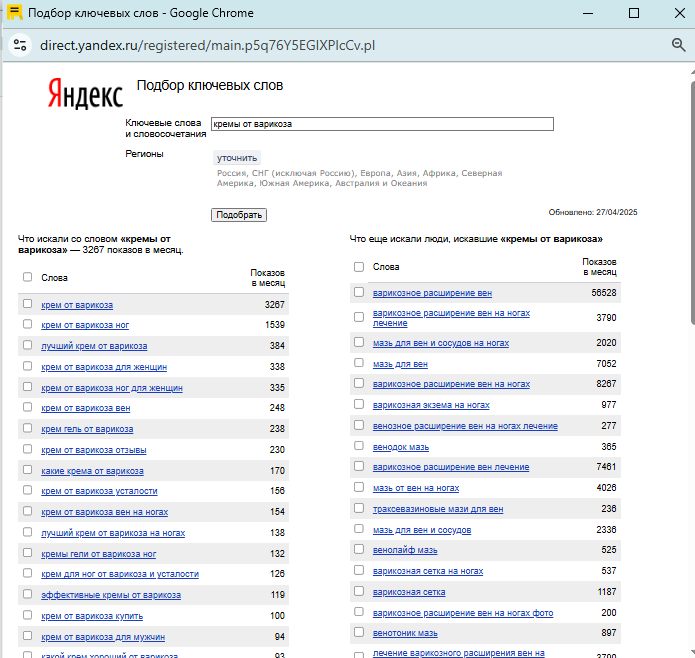This screenshot has width=695, height=658.
Task: Open the мазь для вен link
Action: point(400,364)
